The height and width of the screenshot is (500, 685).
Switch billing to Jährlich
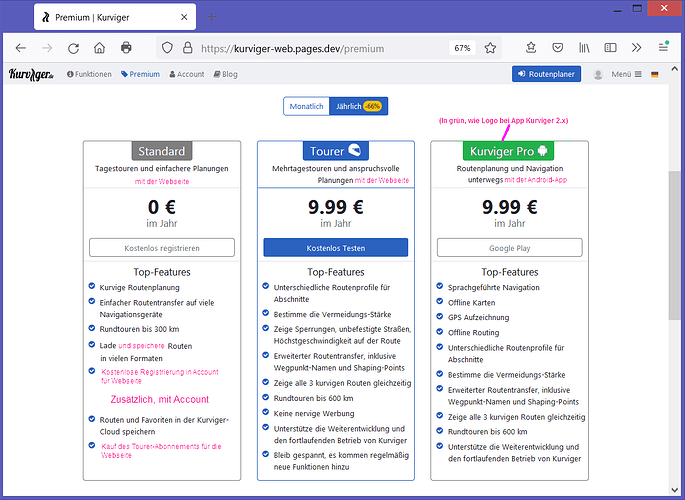click(x=358, y=106)
